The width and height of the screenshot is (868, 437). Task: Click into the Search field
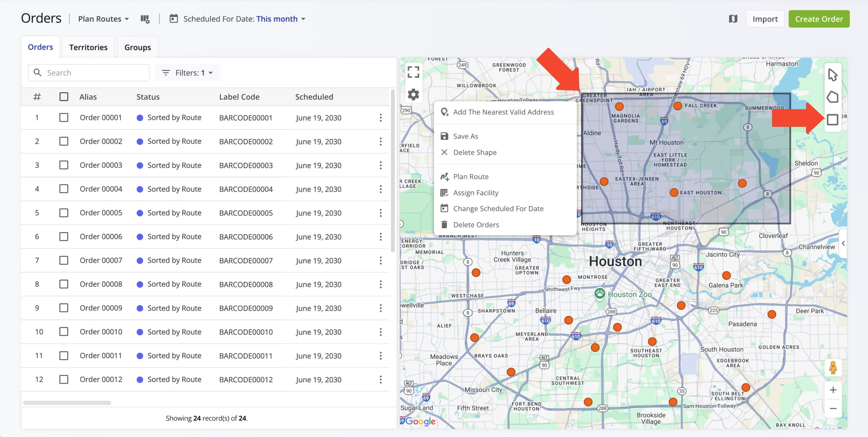[x=89, y=73]
